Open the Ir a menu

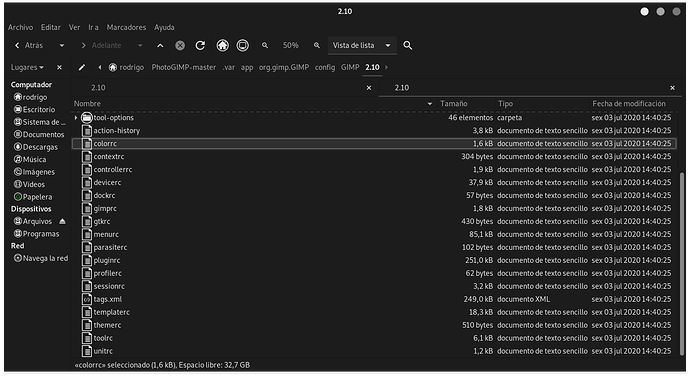click(x=93, y=27)
